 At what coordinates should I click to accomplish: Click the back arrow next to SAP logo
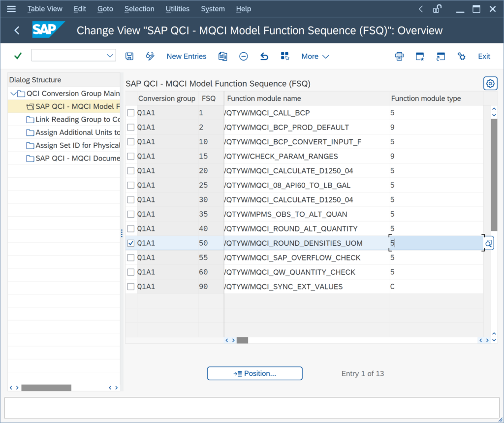(x=17, y=31)
